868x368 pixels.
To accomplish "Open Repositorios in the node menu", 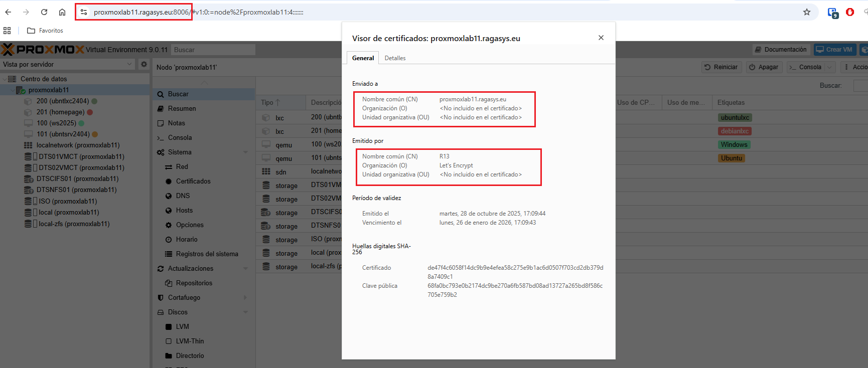I will coord(204,283).
